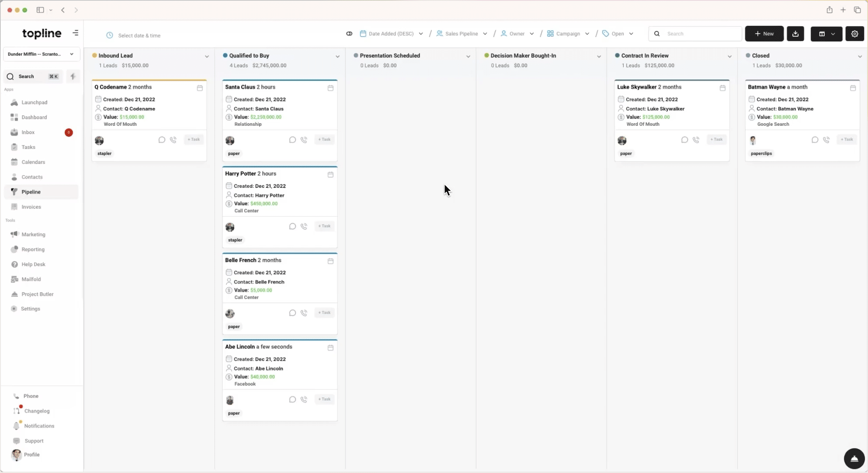The image size is (868, 473).
Task: Click call icon on Batman Wayne card
Action: pyautogui.click(x=826, y=140)
